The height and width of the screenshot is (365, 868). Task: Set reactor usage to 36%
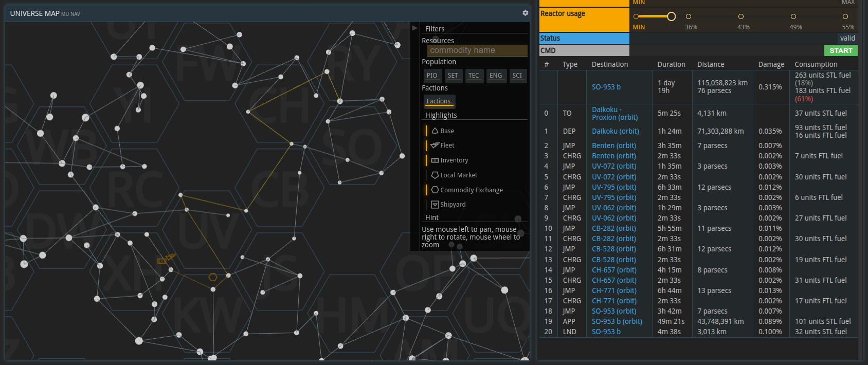pyautogui.click(x=689, y=16)
